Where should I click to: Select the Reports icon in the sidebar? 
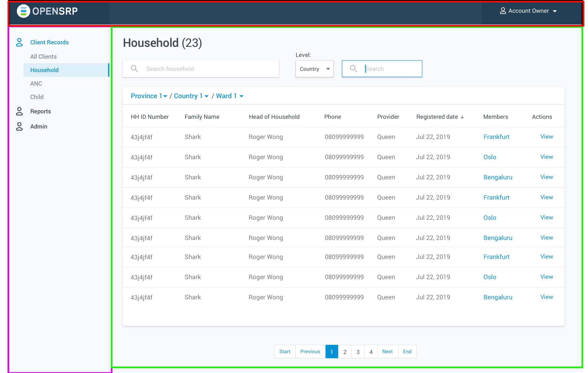pos(19,111)
